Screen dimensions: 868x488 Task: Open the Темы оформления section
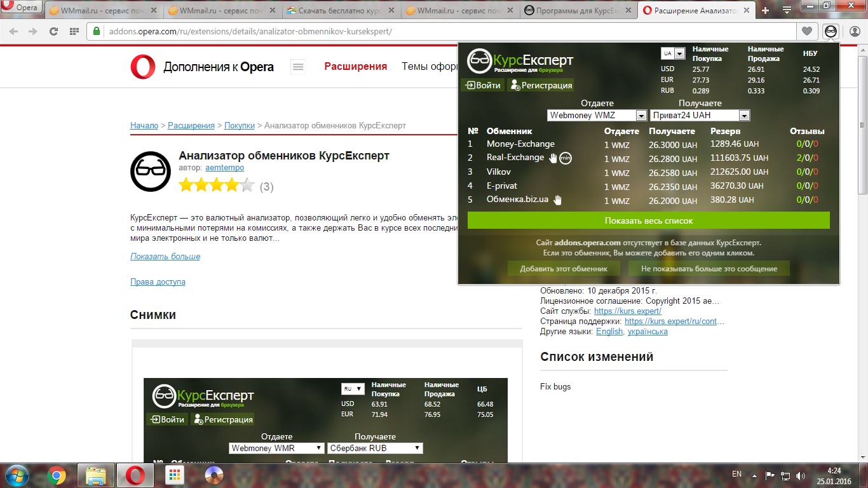[x=430, y=66]
